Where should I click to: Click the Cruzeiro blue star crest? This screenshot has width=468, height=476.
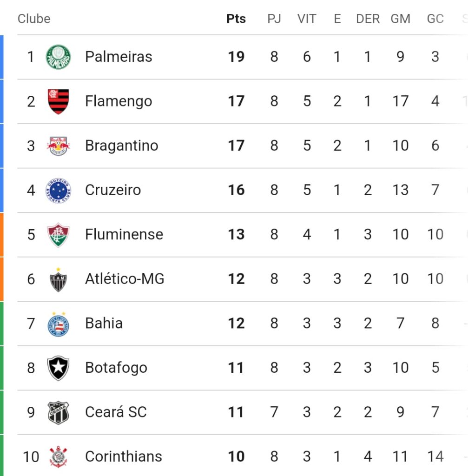pos(58,190)
